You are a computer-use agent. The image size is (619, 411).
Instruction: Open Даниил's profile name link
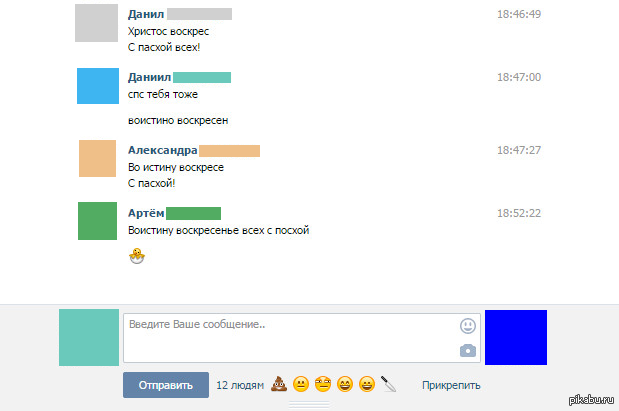149,77
